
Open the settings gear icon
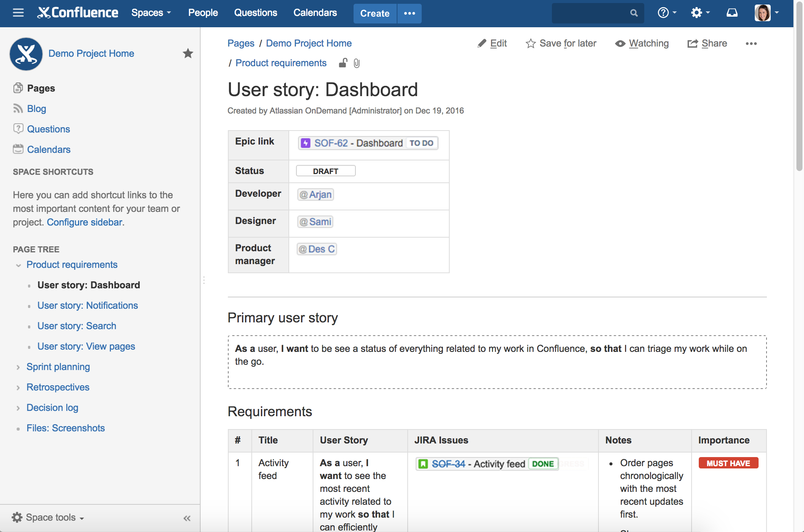[696, 12]
